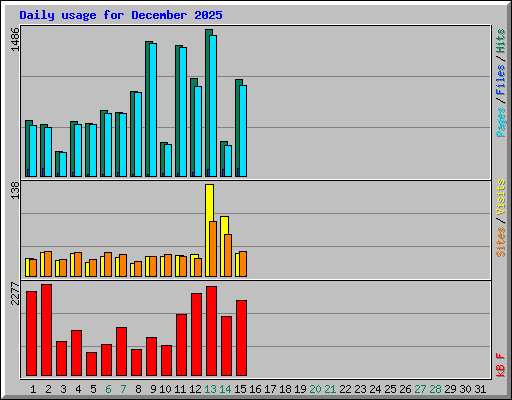Click green day 28 on the x-axis
The image size is (512, 400).
tap(435, 389)
